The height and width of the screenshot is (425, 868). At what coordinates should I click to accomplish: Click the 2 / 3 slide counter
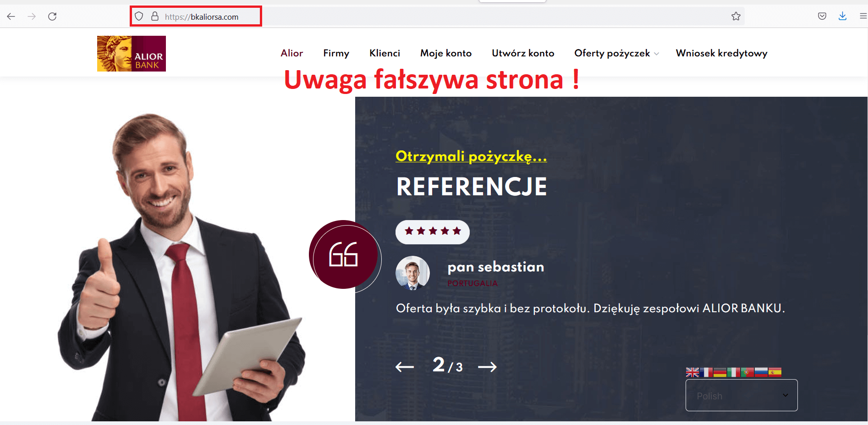pyautogui.click(x=448, y=365)
